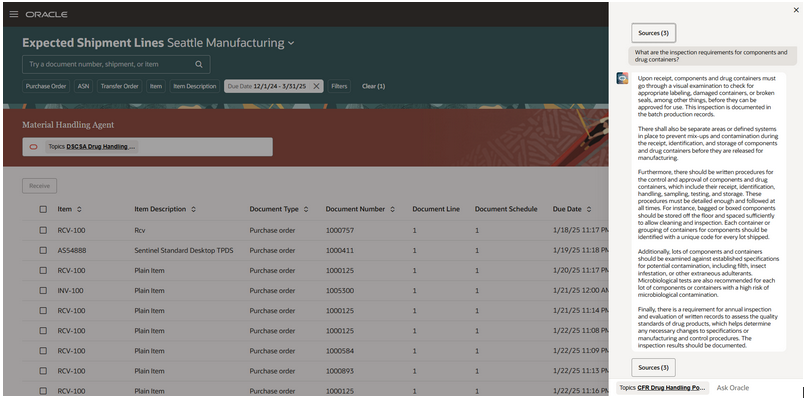808x405 pixels.
Task: Open the Transfer Order filter chip
Action: pos(120,86)
